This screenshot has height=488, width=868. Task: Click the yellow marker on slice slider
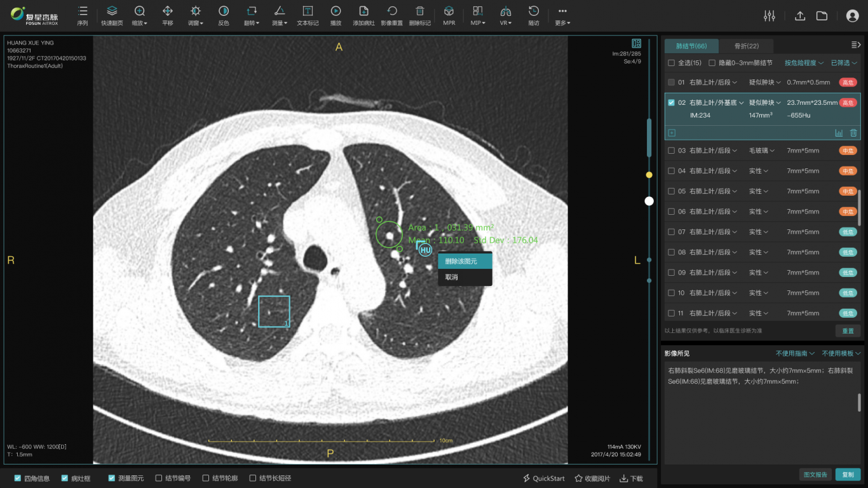point(649,174)
